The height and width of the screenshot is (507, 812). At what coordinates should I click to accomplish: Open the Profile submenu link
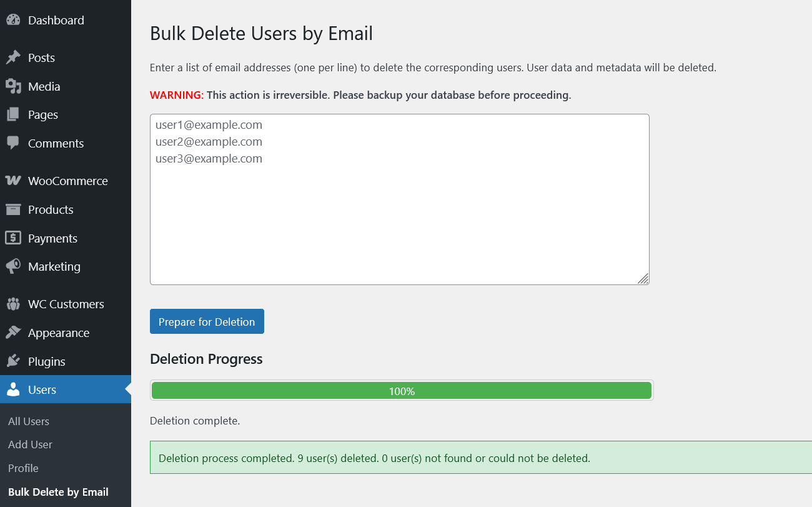tap(23, 468)
